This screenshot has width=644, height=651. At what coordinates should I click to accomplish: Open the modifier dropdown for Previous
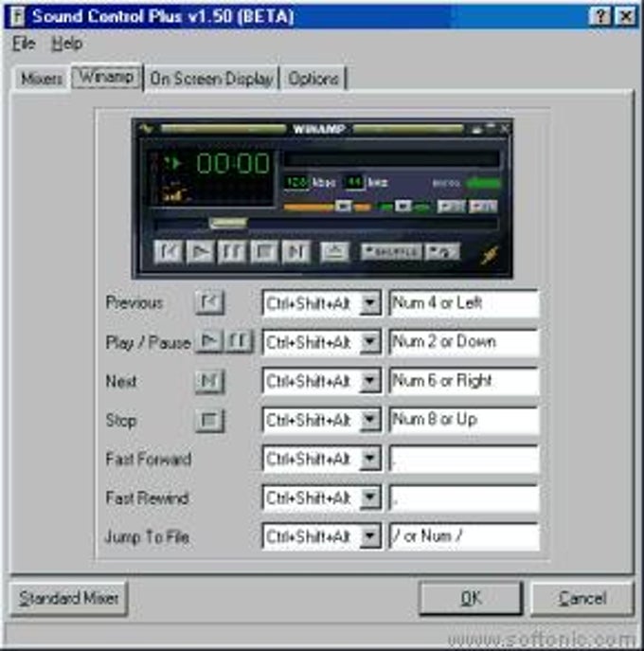point(369,303)
